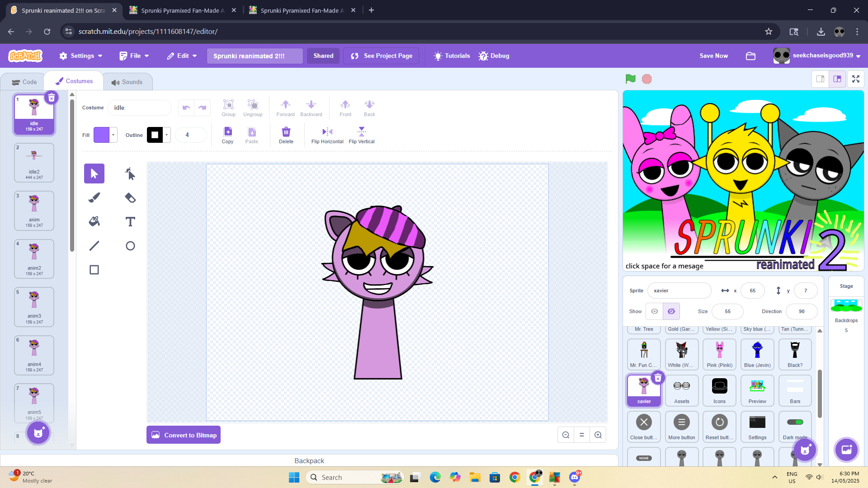Switch to small stage layout
This screenshot has width=868, height=488.
(821, 79)
